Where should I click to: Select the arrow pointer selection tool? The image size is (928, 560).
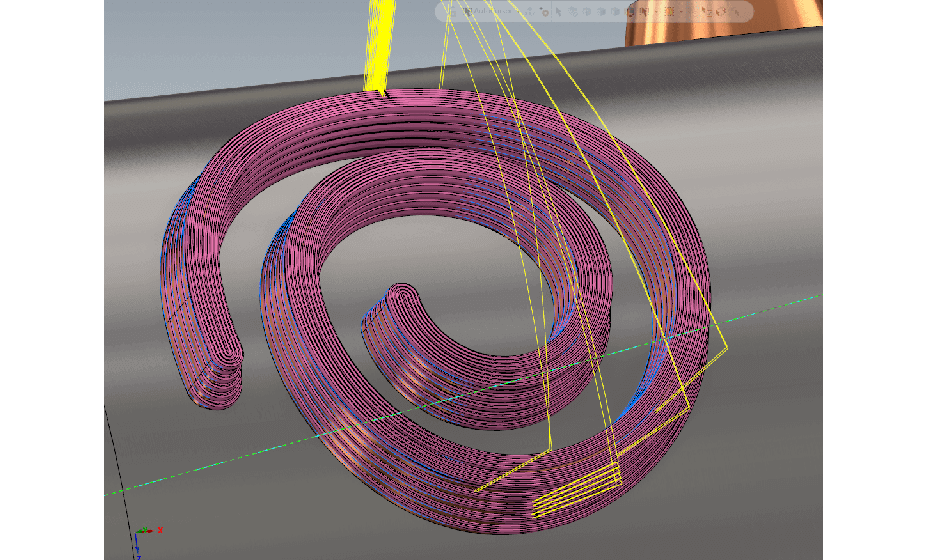tap(559, 12)
